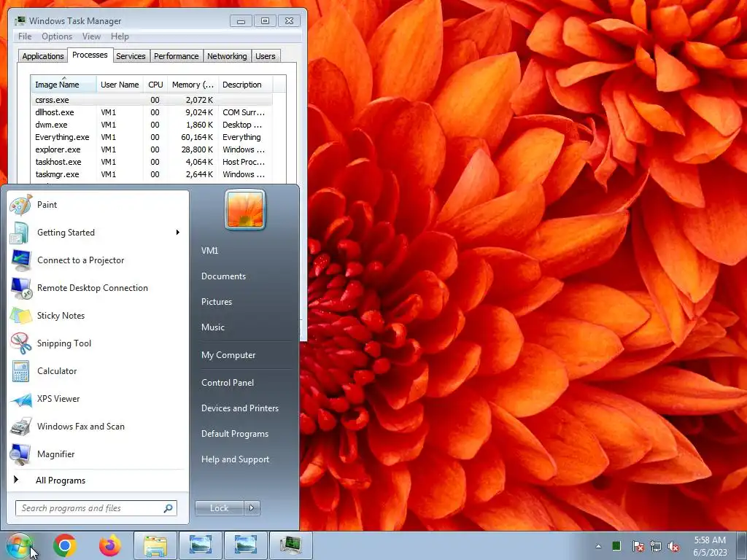Open Paint from the Start menu
This screenshot has height=560, width=747.
point(98,205)
